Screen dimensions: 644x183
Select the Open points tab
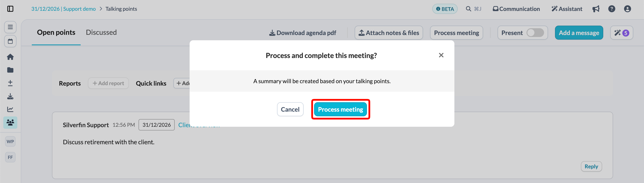click(x=56, y=32)
